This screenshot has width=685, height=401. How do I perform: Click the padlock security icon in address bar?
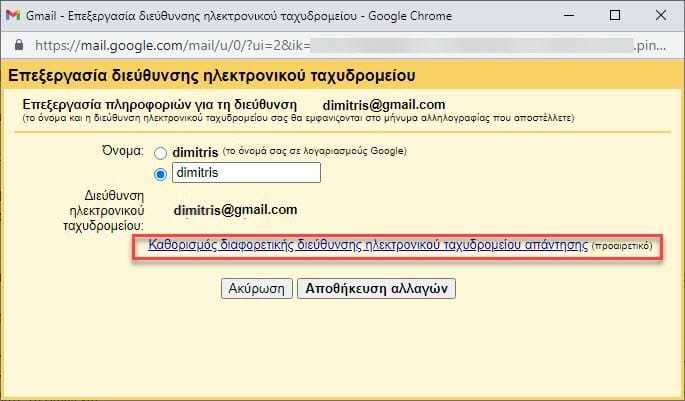(x=19, y=45)
